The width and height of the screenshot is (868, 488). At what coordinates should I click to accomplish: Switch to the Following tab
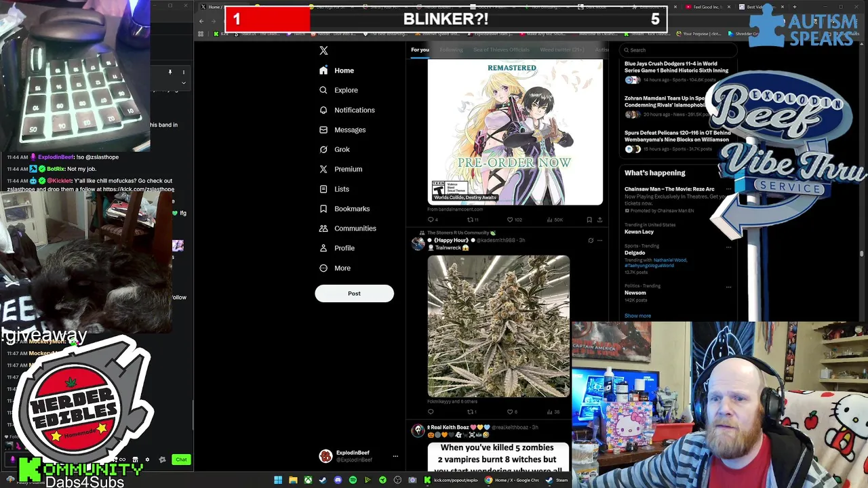[x=451, y=49]
